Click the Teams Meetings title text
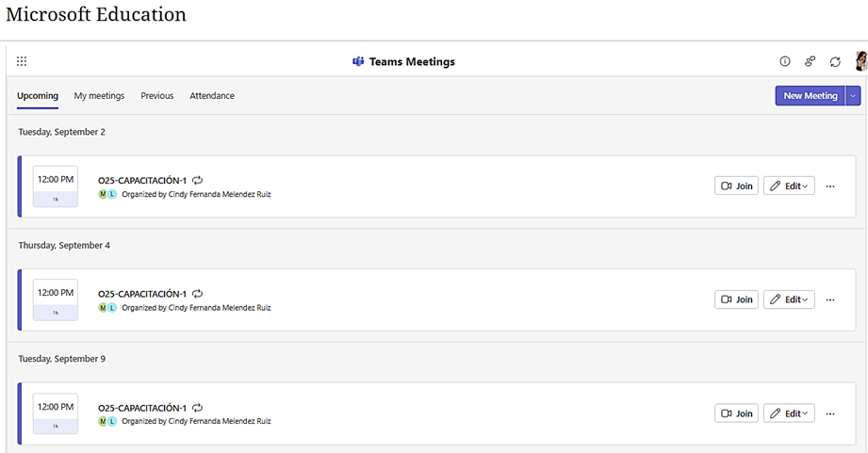The image size is (868, 453). 412,61
